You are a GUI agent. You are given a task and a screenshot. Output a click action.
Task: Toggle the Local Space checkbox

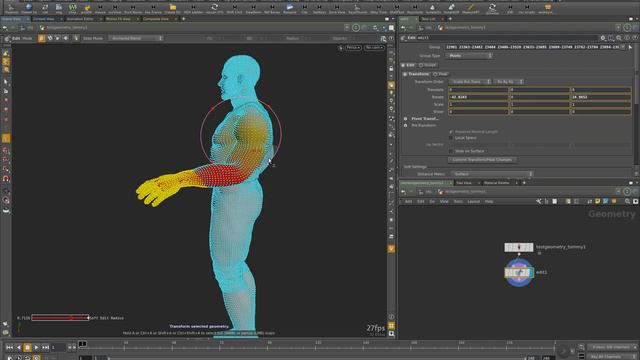click(x=451, y=138)
